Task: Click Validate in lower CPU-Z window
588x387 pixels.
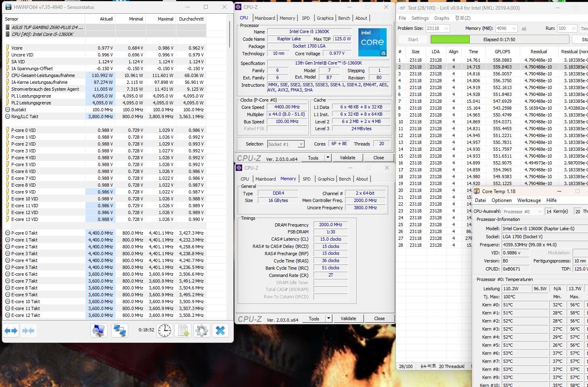Action: (x=348, y=318)
